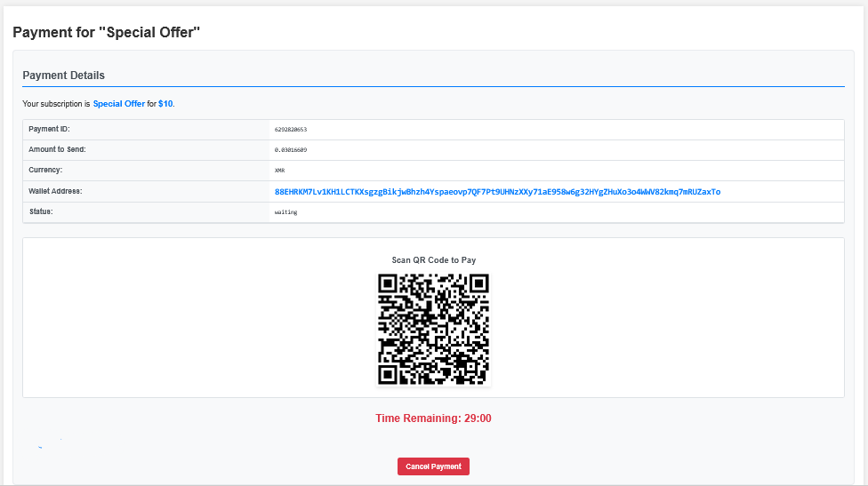Click the Wallet Address: label
This screenshot has width=868, height=486.
click(x=55, y=191)
